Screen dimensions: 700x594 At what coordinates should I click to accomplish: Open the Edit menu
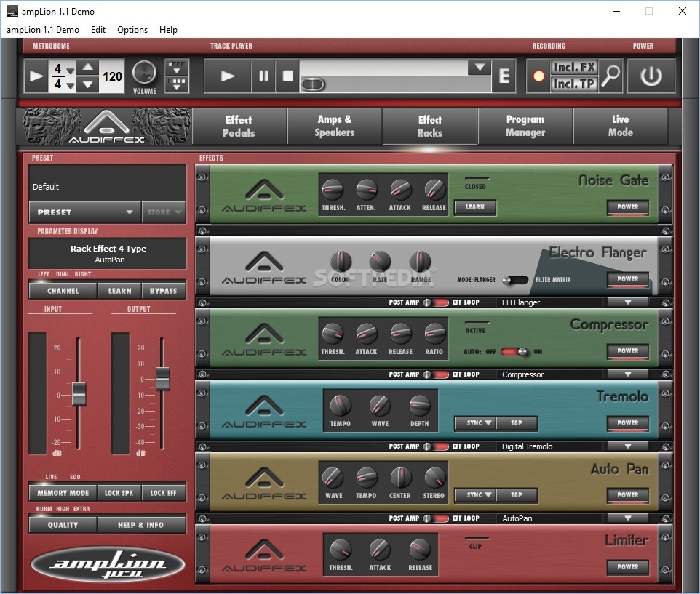(x=98, y=29)
